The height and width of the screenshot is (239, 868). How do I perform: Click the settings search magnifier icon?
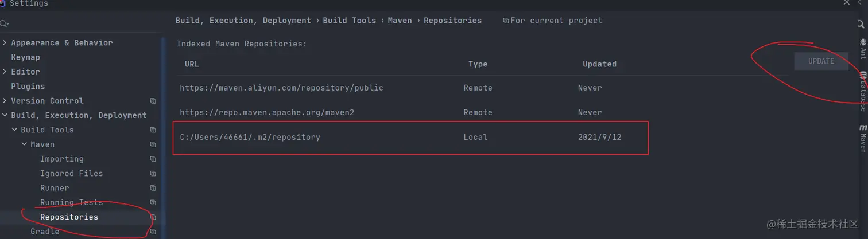pyautogui.click(x=4, y=24)
